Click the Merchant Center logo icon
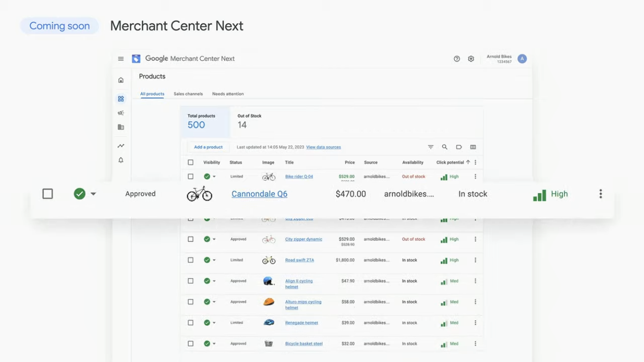Image resolution: width=644 pixels, height=362 pixels. point(136,58)
